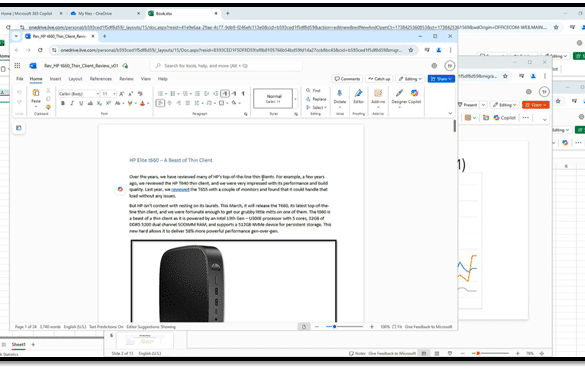Toggle bold formatting
This screenshot has height=370, width=585.
pyautogui.click(x=63, y=103)
